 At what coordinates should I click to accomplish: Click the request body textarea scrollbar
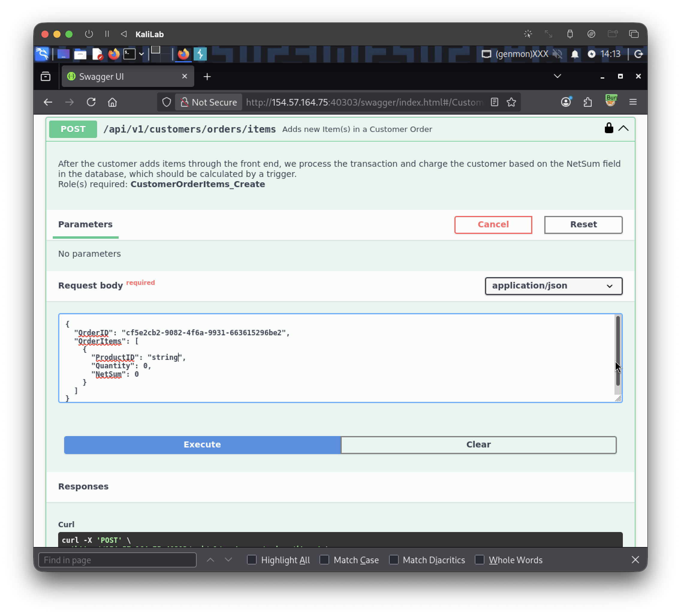coord(618,351)
